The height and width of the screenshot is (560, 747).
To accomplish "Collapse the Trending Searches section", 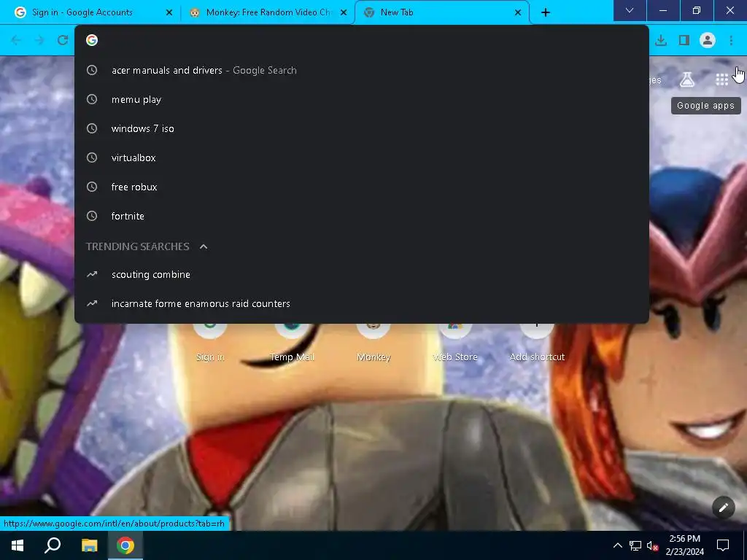I will [x=204, y=246].
